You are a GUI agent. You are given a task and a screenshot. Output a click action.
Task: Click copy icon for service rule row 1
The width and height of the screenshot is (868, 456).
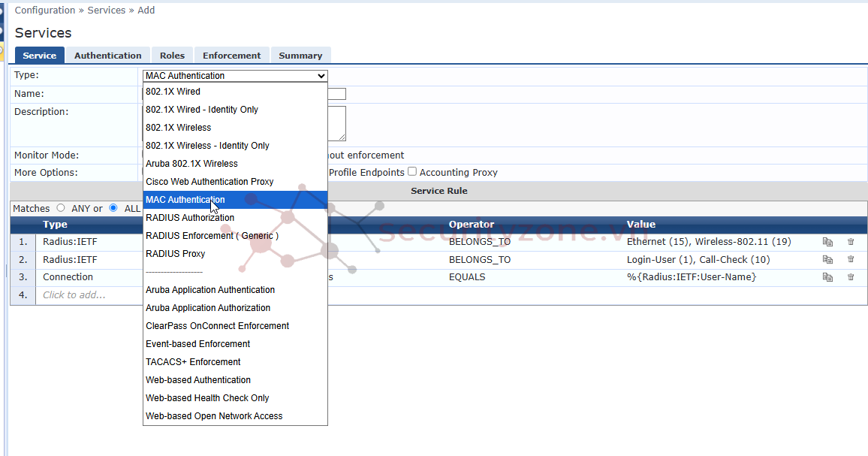pyautogui.click(x=827, y=242)
